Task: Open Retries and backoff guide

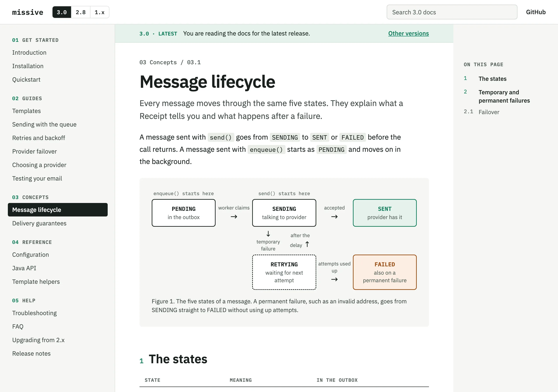Action: click(x=39, y=138)
